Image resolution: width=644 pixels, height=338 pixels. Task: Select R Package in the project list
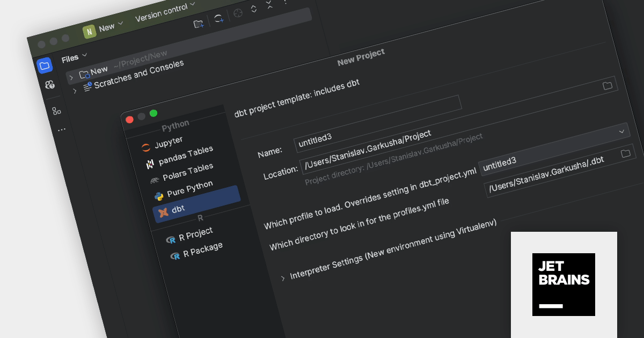pos(201,251)
